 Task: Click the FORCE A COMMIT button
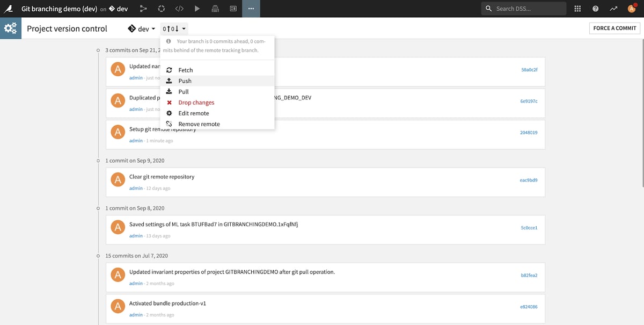(614, 27)
